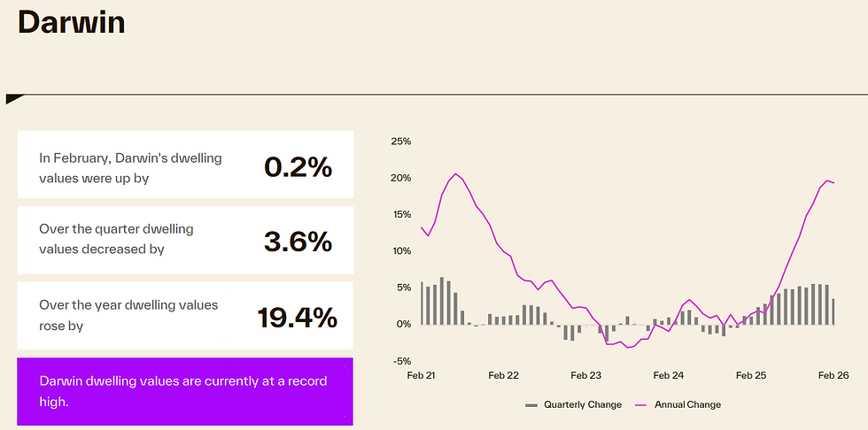Click the Feb 21 x-axis label
The image size is (868, 430).
point(421,375)
